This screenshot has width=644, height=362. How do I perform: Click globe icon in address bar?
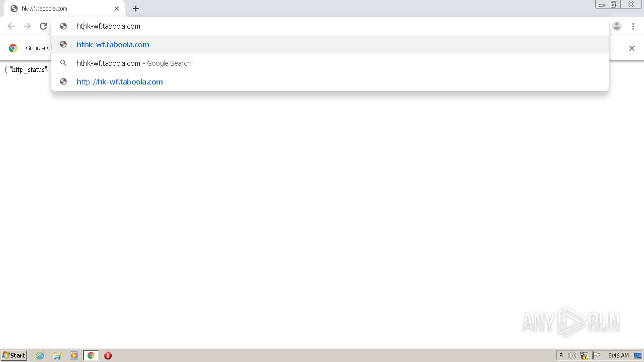pyautogui.click(x=63, y=26)
